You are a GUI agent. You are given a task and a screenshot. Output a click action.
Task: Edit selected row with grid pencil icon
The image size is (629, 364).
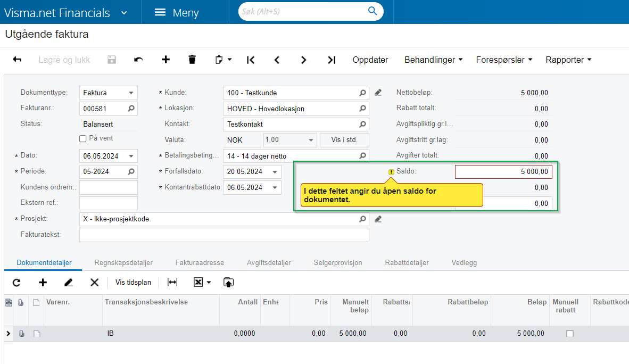coord(69,283)
